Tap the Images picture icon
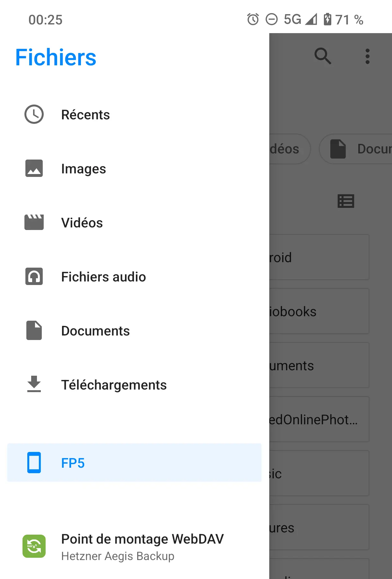The width and height of the screenshot is (392, 579). [x=34, y=169]
